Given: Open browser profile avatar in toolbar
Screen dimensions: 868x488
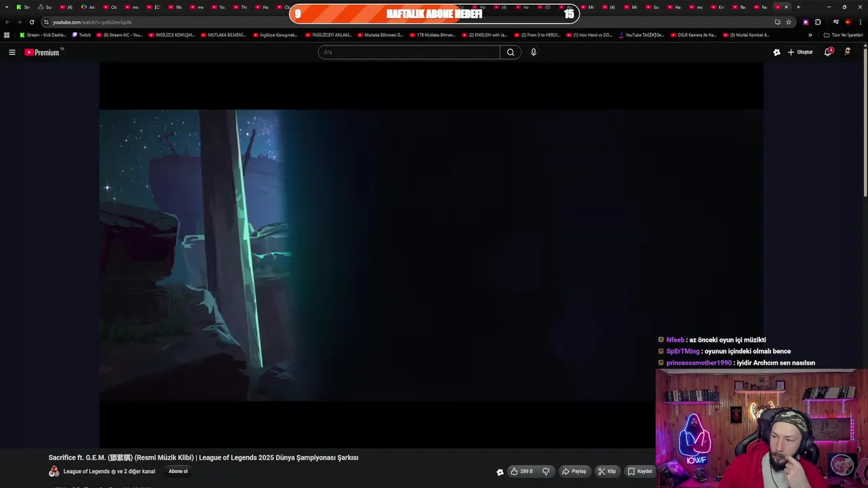Looking at the screenshot, I should (848, 22).
